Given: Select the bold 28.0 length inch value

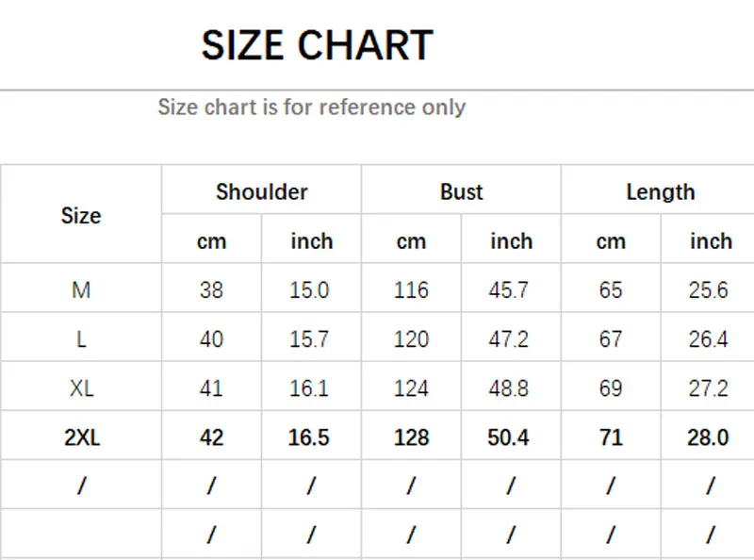Looking at the screenshot, I should [x=708, y=436].
